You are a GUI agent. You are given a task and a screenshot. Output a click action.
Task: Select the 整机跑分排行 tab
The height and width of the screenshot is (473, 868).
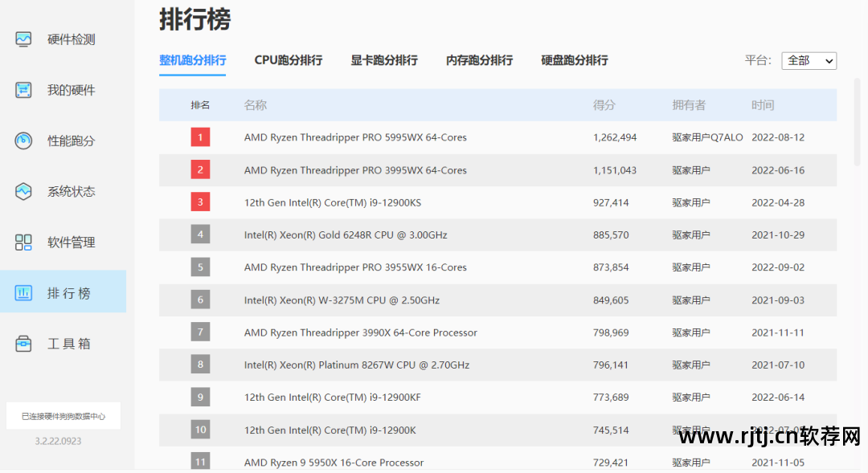192,60
